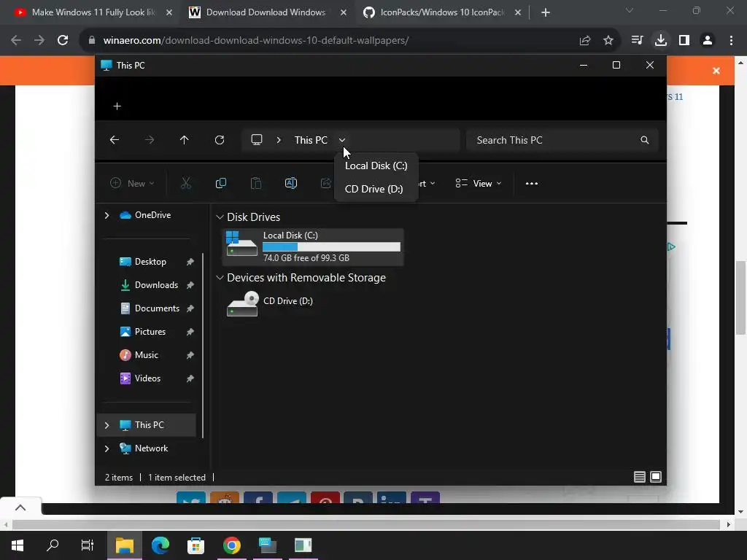Unpin Desktop using its pin icon
Viewport: 747px width, 560px height.
[x=190, y=262]
